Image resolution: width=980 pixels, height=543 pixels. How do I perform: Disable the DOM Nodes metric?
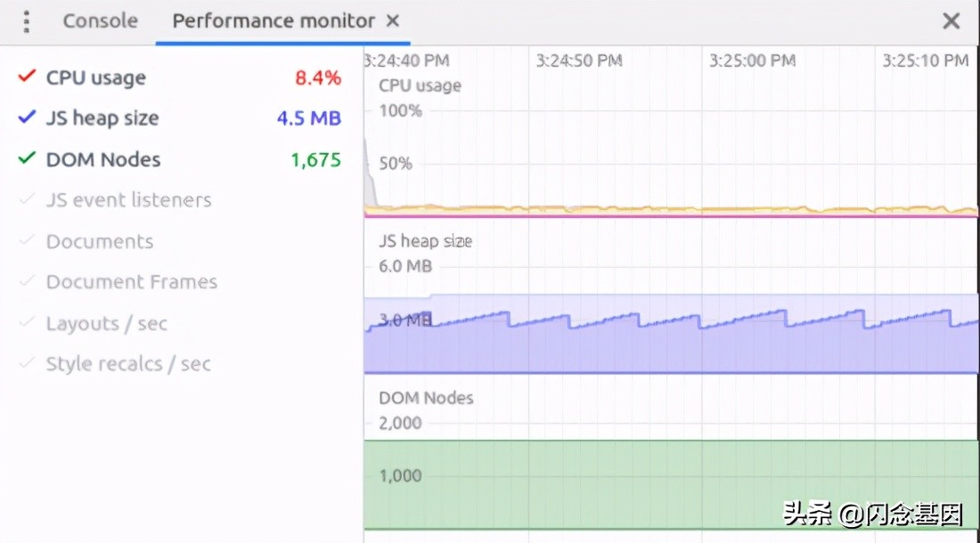coord(27,159)
